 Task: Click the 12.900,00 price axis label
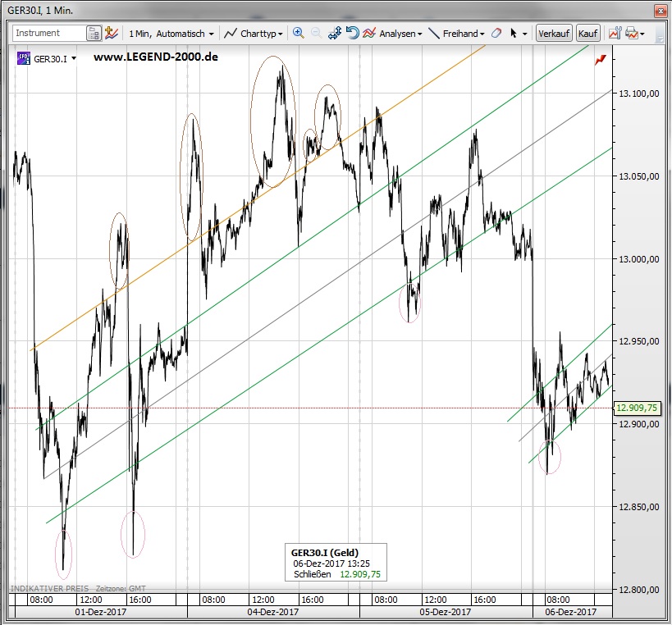pyautogui.click(x=638, y=424)
